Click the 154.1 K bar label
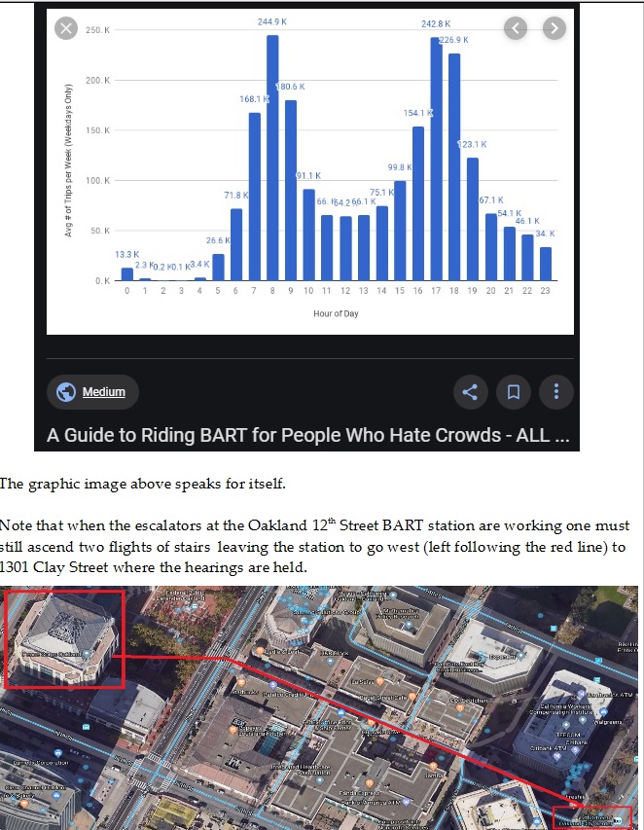 pyautogui.click(x=418, y=113)
